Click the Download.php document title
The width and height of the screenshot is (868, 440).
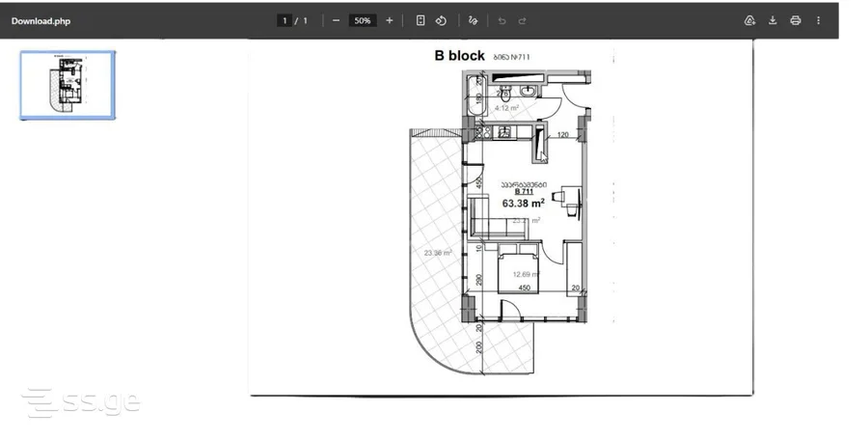click(x=41, y=21)
